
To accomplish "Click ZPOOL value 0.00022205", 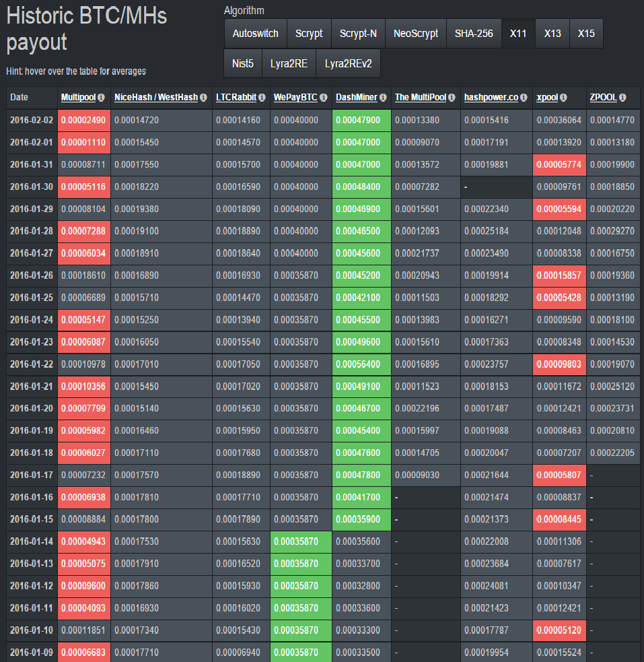I will [x=612, y=453].
